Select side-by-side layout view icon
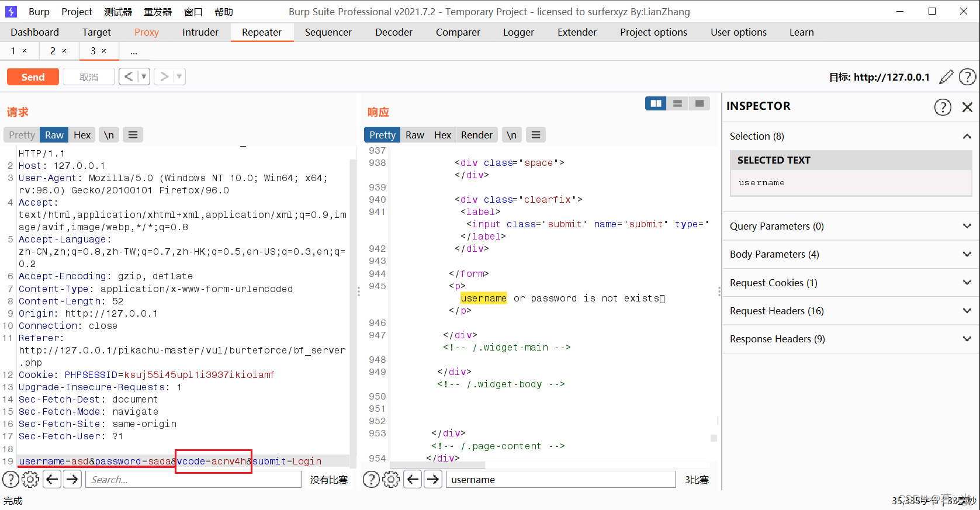980x510 pixels. point(656,103)
